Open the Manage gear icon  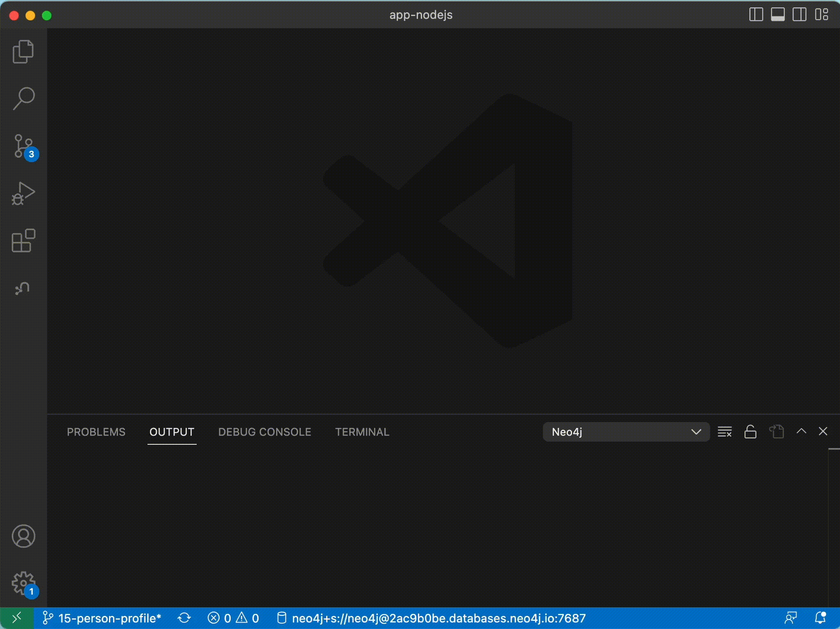(25, 584)
